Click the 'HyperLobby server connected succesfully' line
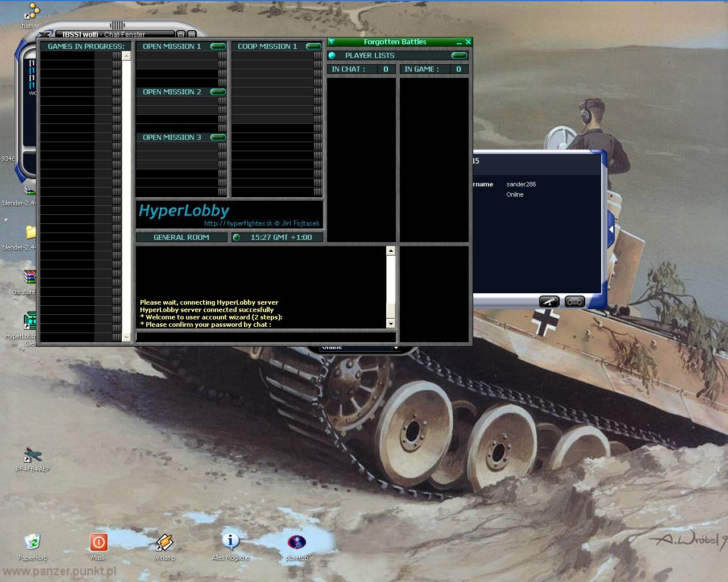Screen dimensions: 728x582 point(206,310)
